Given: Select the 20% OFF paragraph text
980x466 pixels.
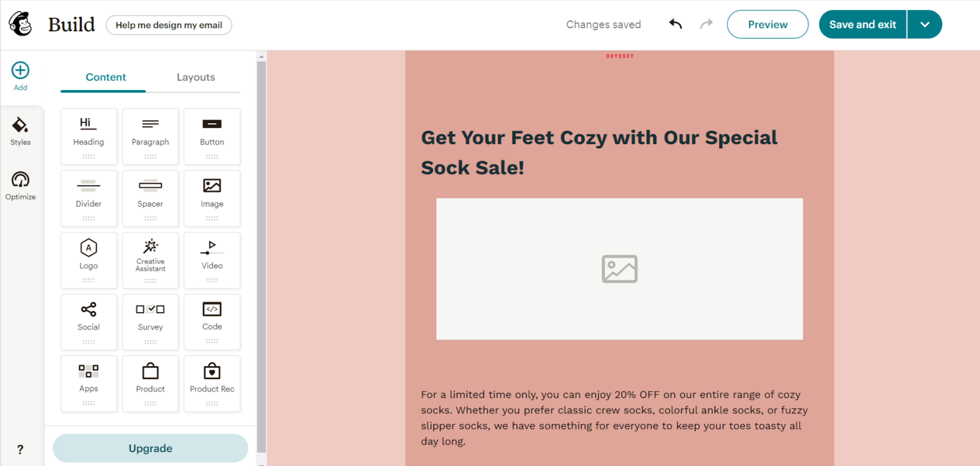Looking at the screenshot, I should [614, 418].
